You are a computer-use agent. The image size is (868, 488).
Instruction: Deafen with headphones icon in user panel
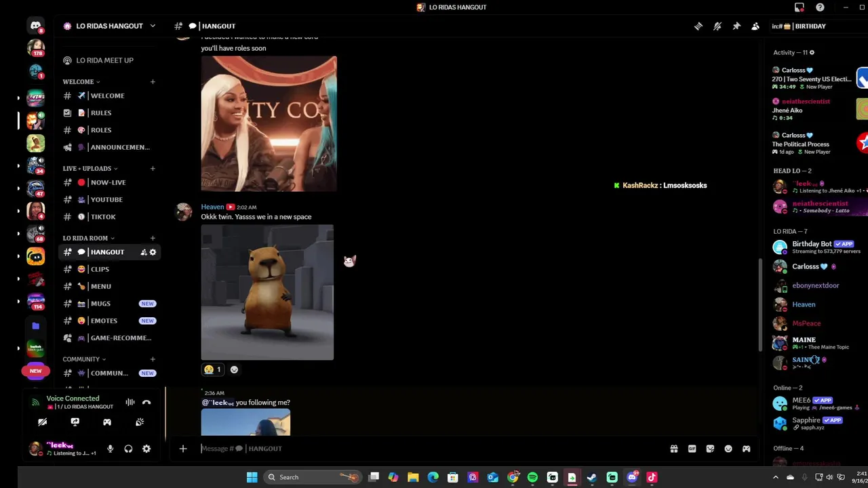pyautogui.click(x=128, y=449)
